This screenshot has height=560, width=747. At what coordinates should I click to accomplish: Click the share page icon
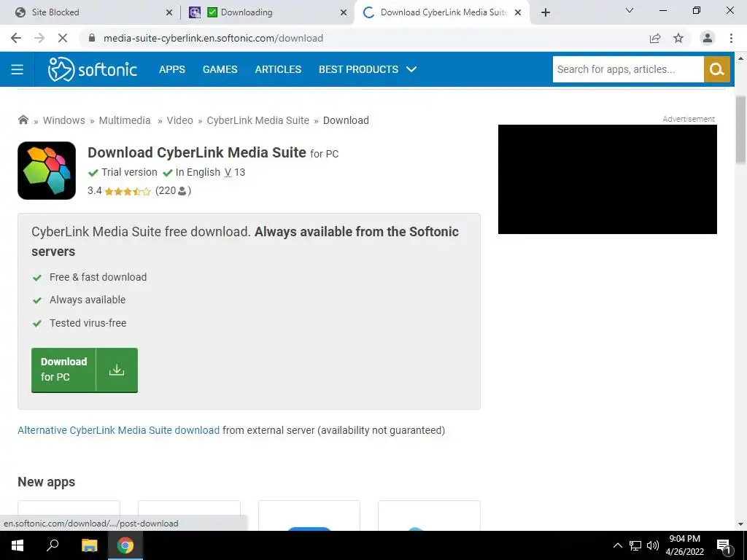655,38
